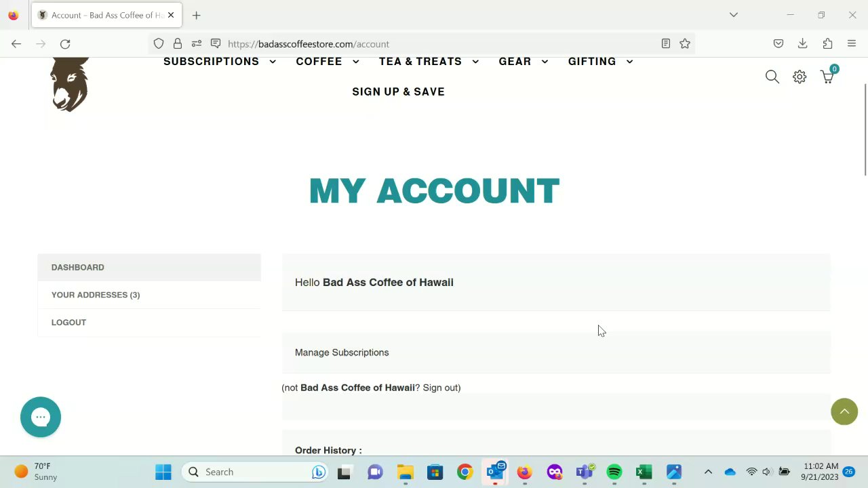Close the Account tab
The height and width of the screenshot is (488, 868).
171,15
